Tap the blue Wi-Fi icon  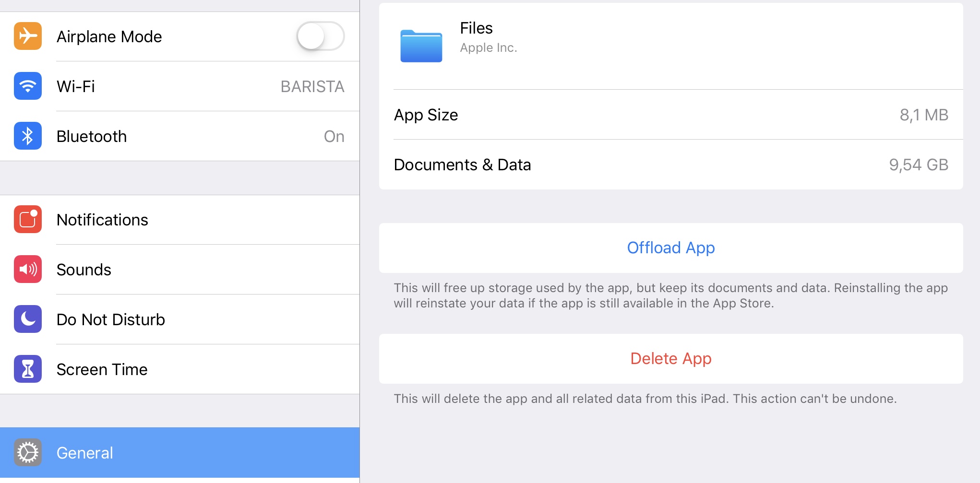(28, 86)
